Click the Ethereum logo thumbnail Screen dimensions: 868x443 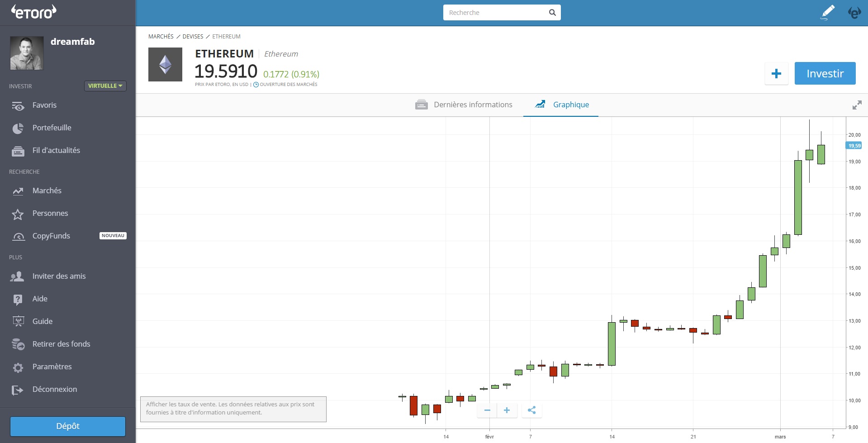[165, 64]
